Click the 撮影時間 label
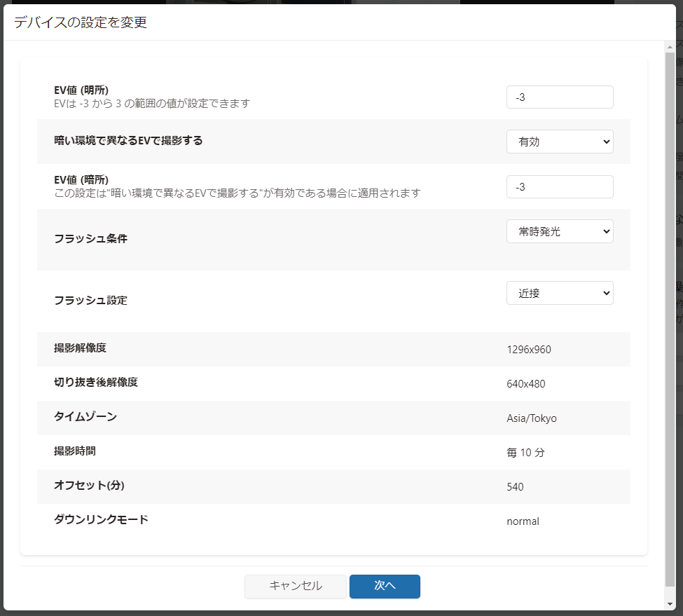 click(x=75, y=451)
